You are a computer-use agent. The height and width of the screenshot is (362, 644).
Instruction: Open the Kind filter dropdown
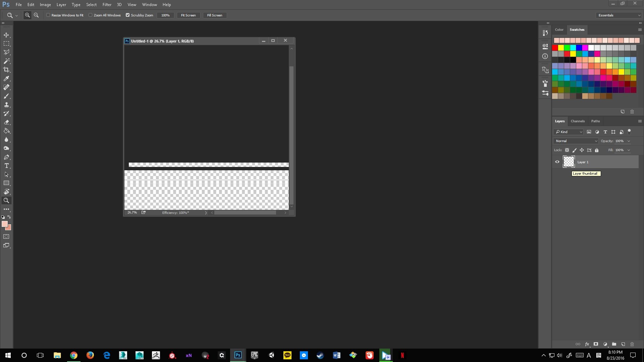coord(569,132)
